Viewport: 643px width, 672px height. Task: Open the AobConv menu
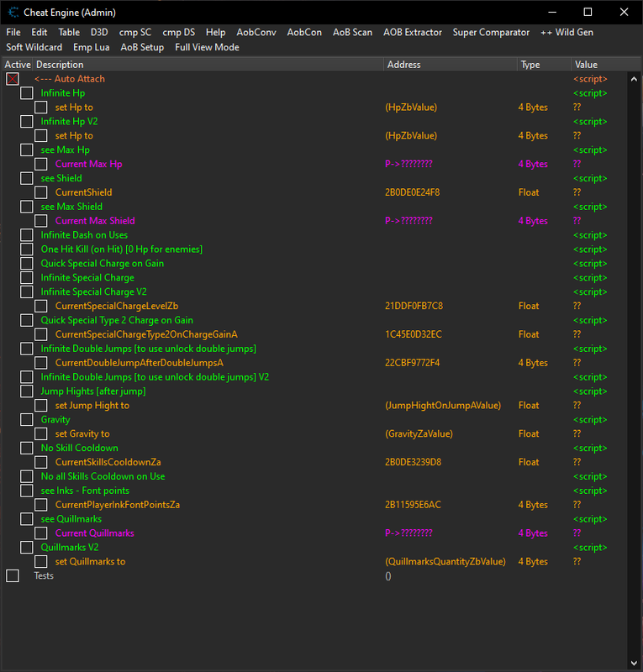[x=256, y=33]
